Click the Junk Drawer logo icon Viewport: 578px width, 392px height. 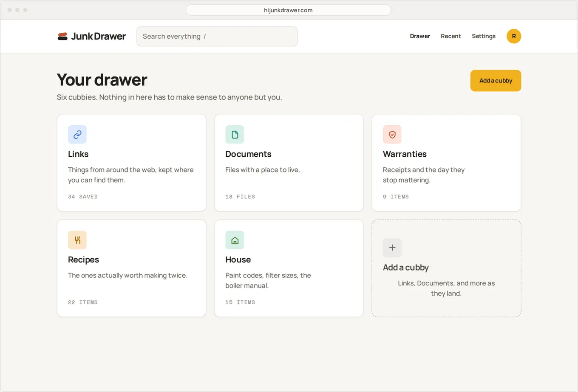[x=62, y=37]
